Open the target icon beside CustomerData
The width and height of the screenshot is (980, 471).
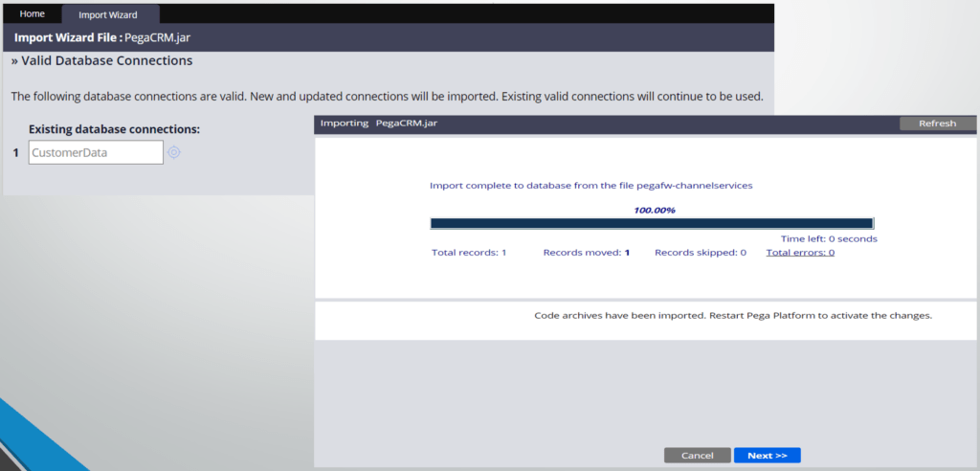tap(174, 152)
